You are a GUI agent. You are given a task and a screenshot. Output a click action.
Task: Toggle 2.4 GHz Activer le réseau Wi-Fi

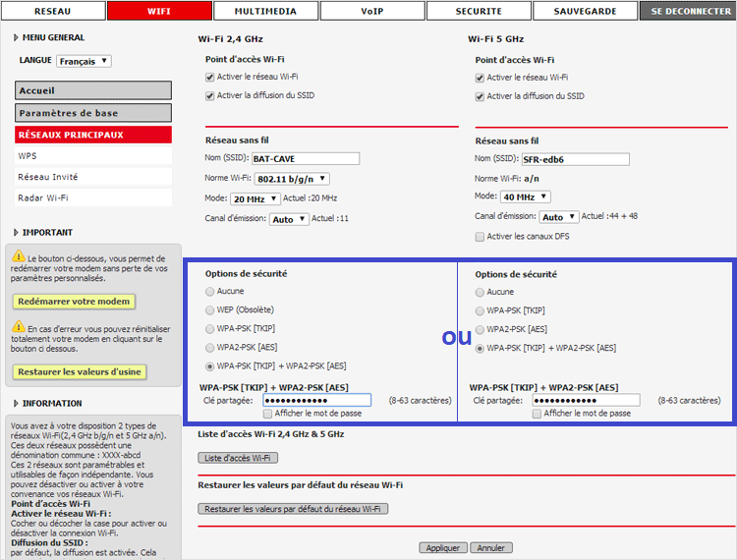[x=210, y=78]
